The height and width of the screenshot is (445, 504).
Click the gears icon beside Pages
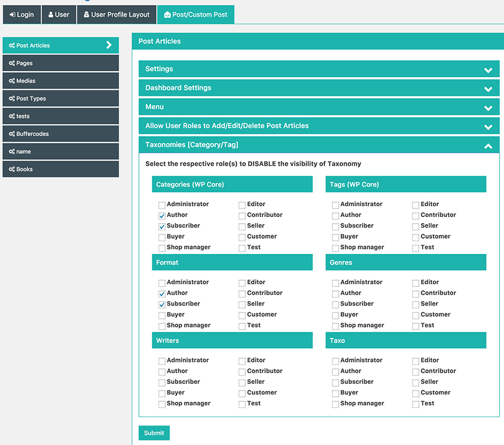click(12, 63)
